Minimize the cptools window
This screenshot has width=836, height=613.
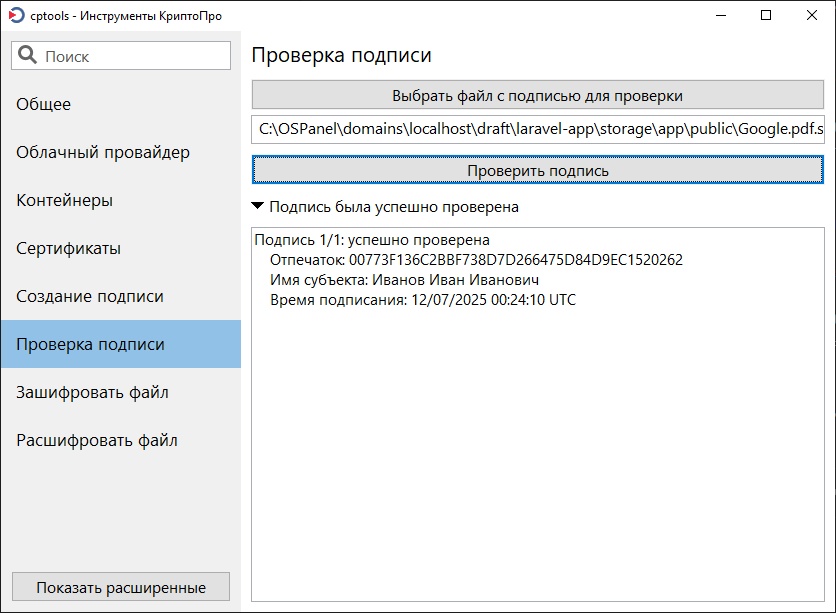click(721, 15)
